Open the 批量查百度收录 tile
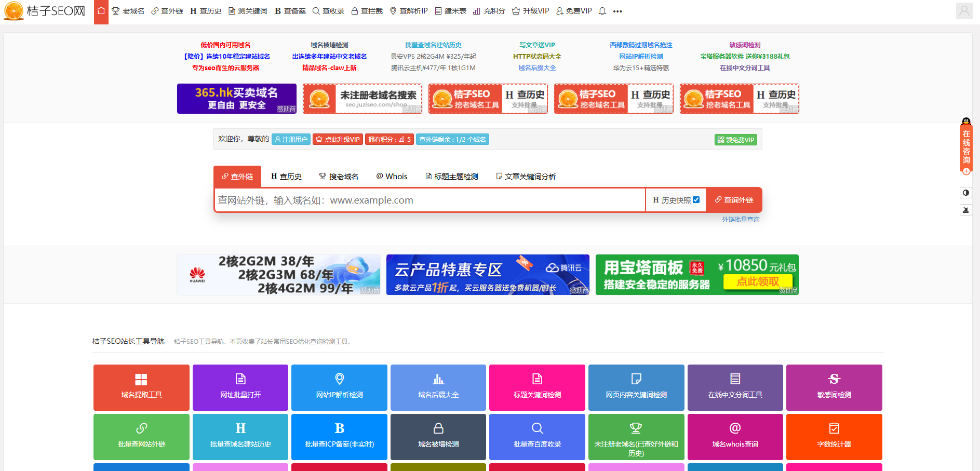Viewport: 980px width, 471px height. coord(537,437)
